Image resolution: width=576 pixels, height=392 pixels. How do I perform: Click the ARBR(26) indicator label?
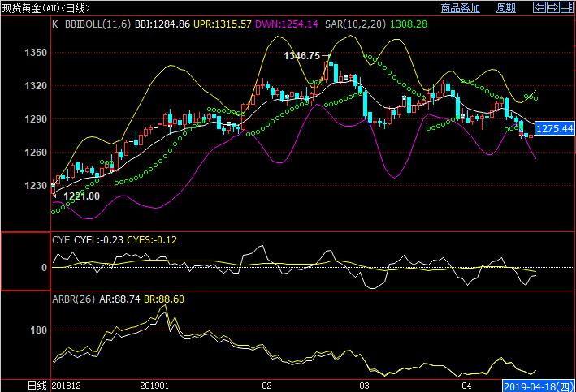(74, 299)
